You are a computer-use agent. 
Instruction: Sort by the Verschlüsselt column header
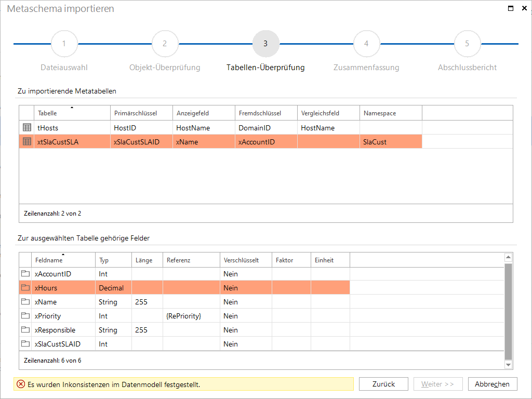[x=246, y=260]
